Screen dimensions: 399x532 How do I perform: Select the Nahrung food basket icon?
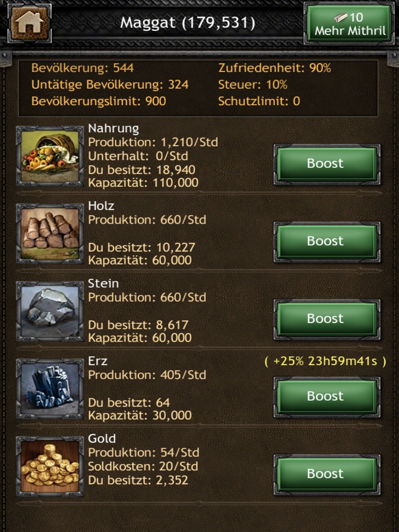[x=50, y=156]
